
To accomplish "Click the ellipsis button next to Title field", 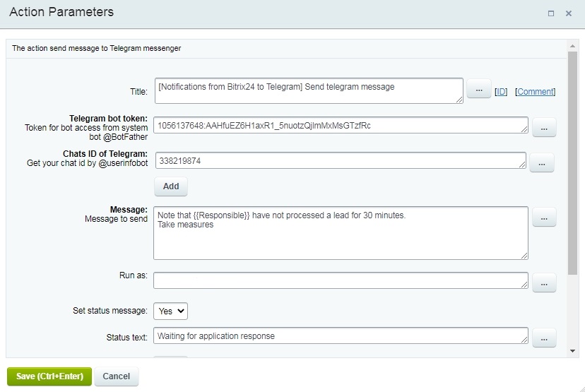I will pyautogui.click(x=478, y=90).
